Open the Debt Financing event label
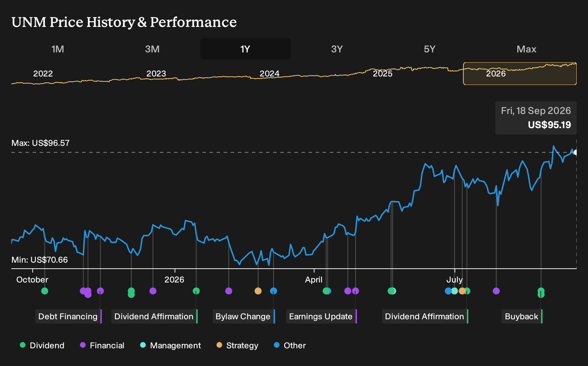 click(x=68, y=316)
